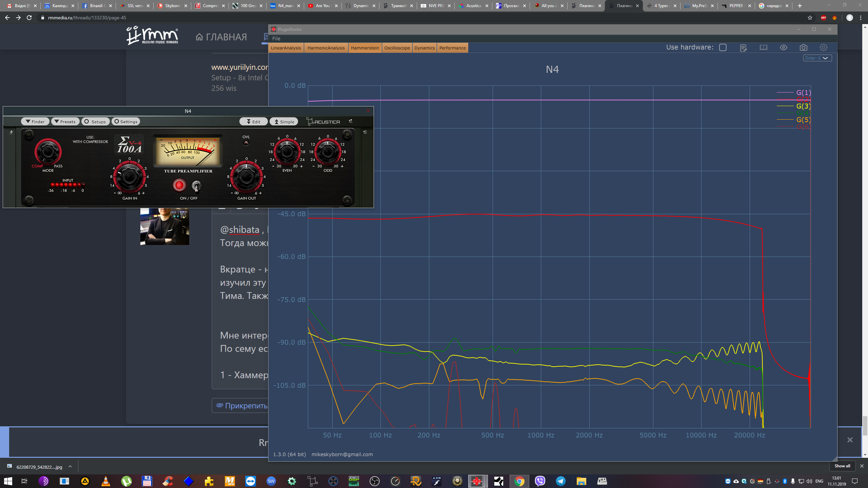Click the ODD harmonics knob
This screenshot has height=488, width=868.
coord(328,151)
